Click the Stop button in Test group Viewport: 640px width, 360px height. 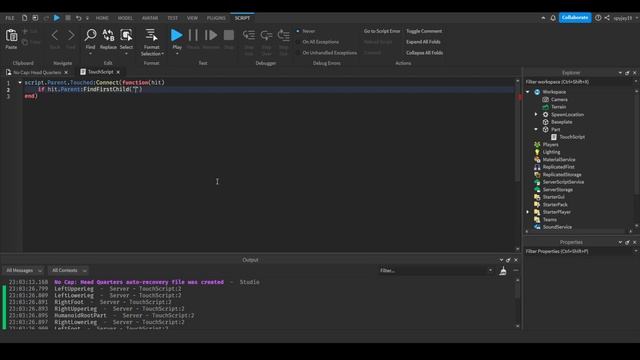click(229, 35)
